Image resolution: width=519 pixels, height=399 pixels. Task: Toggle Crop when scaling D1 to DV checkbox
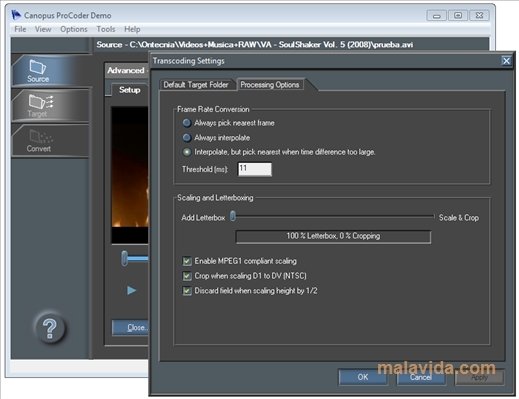tap(187, 276)
